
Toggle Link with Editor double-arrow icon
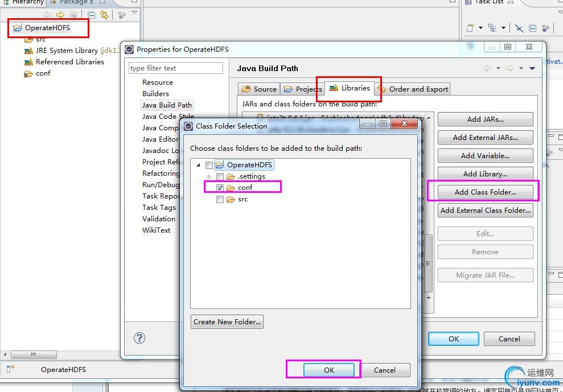coord(104,15)
